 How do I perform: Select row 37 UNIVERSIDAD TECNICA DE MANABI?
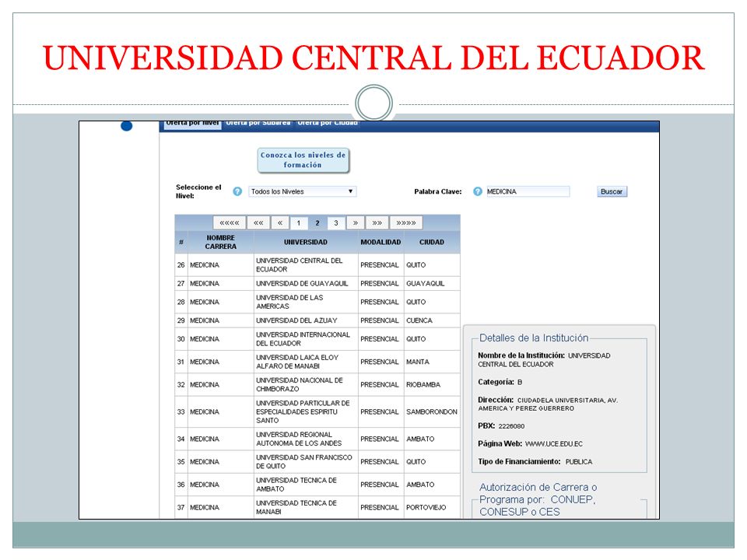click(317, 507)
